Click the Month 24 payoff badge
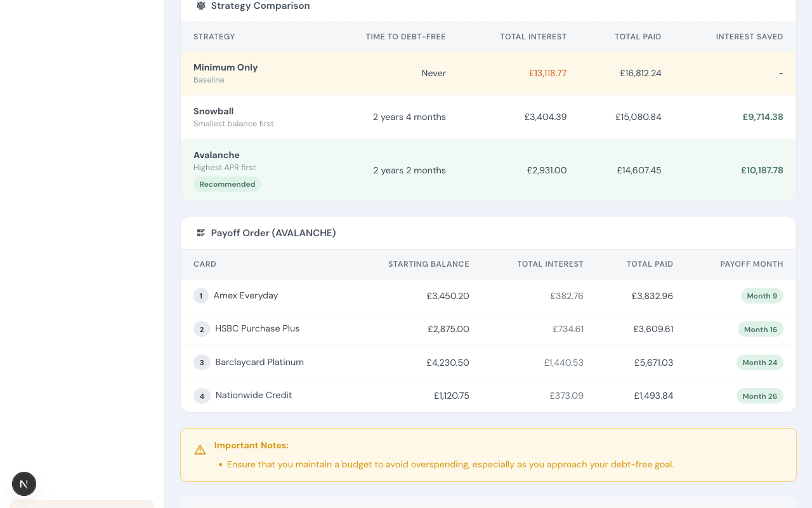812x508 pixels. point(759,363)
